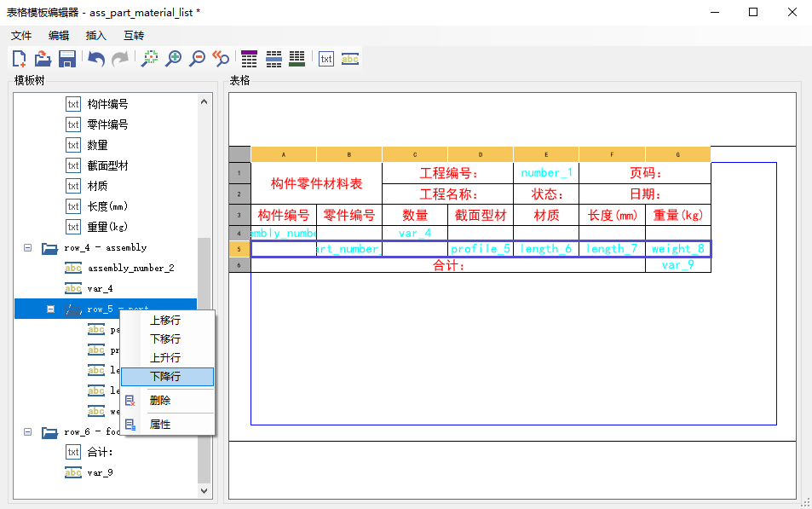This screenshot has height=509, width=812.
Task: Select 零件编号 in the template tree
Action: tap(107, 124)
